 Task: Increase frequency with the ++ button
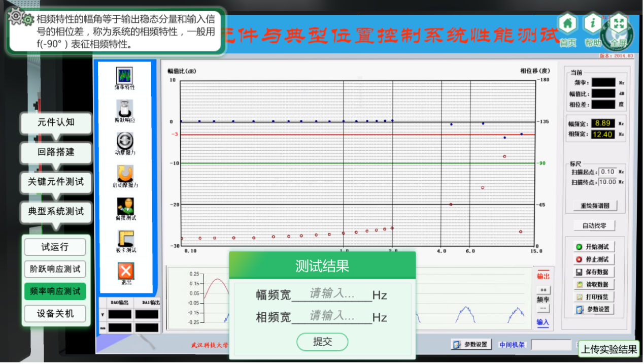tap(543, 290)
